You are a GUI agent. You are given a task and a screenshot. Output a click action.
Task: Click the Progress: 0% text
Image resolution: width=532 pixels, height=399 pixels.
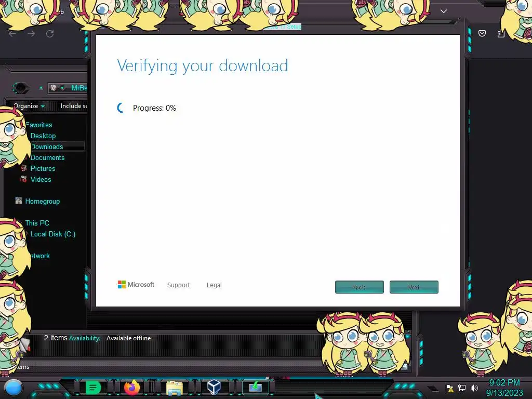click(x=154, y=108)
